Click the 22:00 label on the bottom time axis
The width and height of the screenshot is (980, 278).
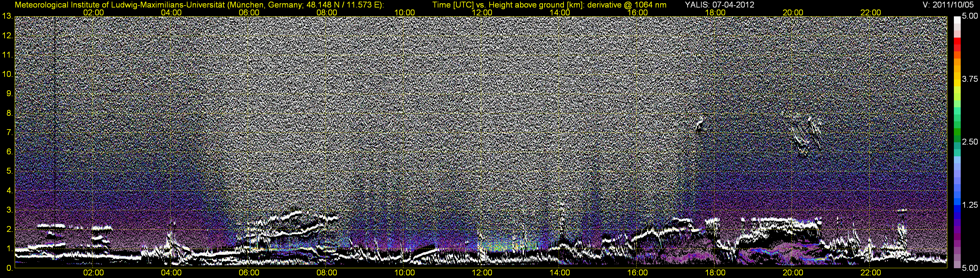coord(871,273)
